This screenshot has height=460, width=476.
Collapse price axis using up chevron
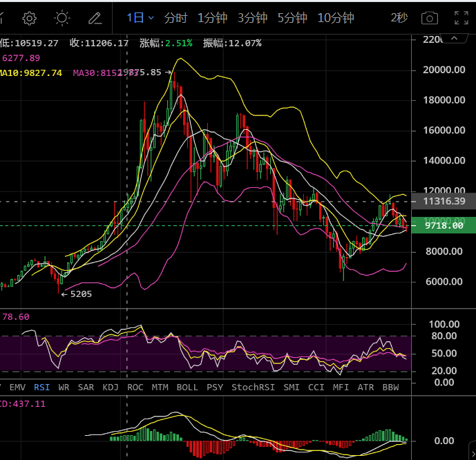(454, 39)
